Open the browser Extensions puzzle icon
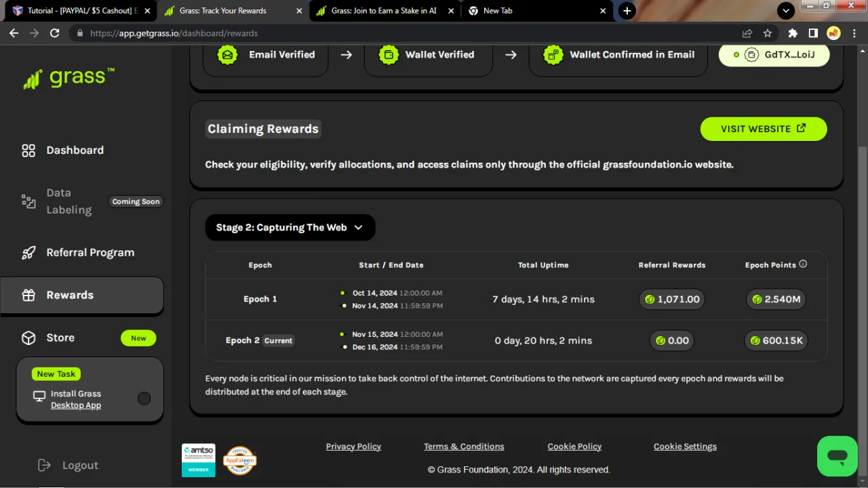Image resolution: width=868 pixels, height=488 pixels. [793, 33]
